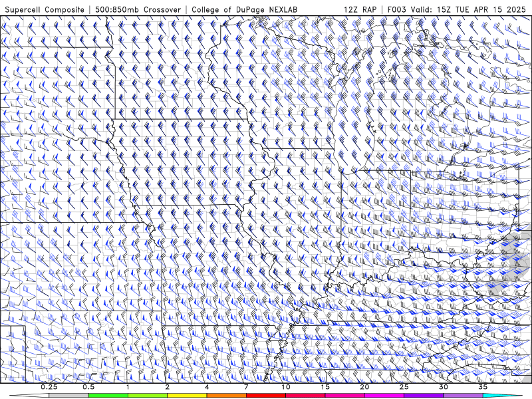
Task: Click the "2" scale label
Action: coord(168,387)
